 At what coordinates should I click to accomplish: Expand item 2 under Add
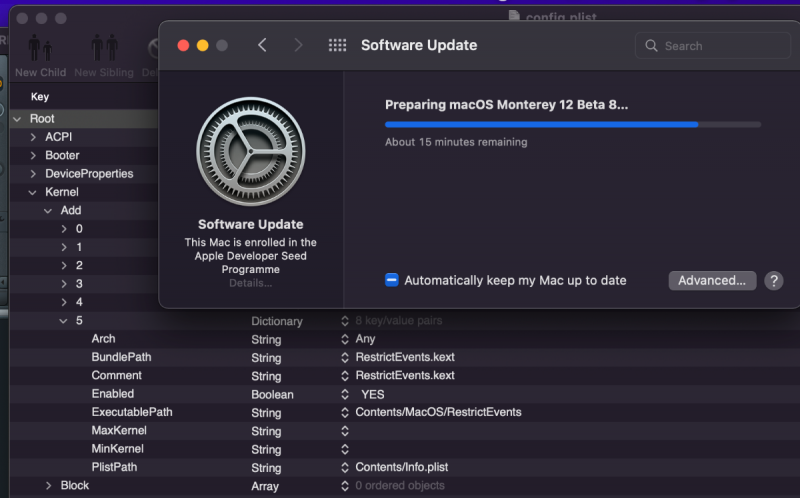tap(64, 266)
